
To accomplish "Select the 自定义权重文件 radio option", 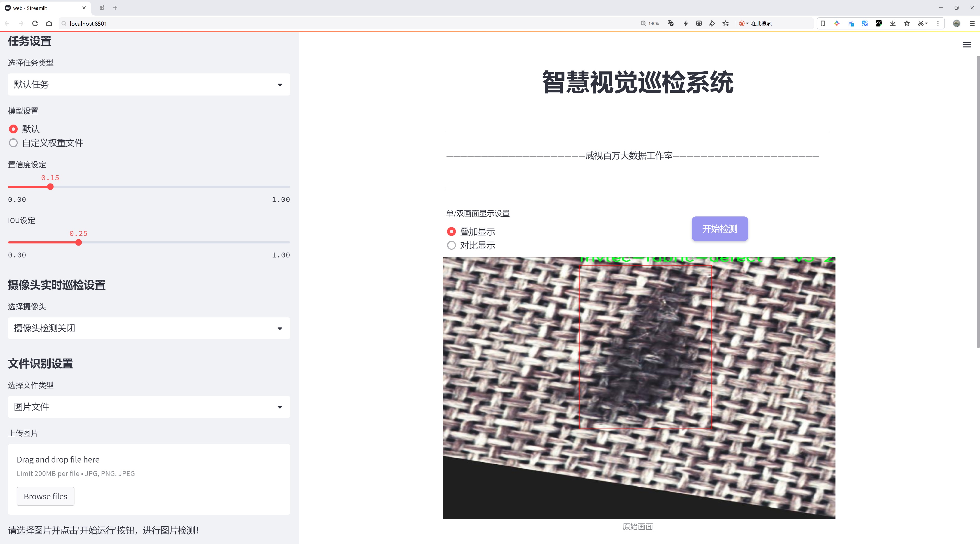I will 13,143.
